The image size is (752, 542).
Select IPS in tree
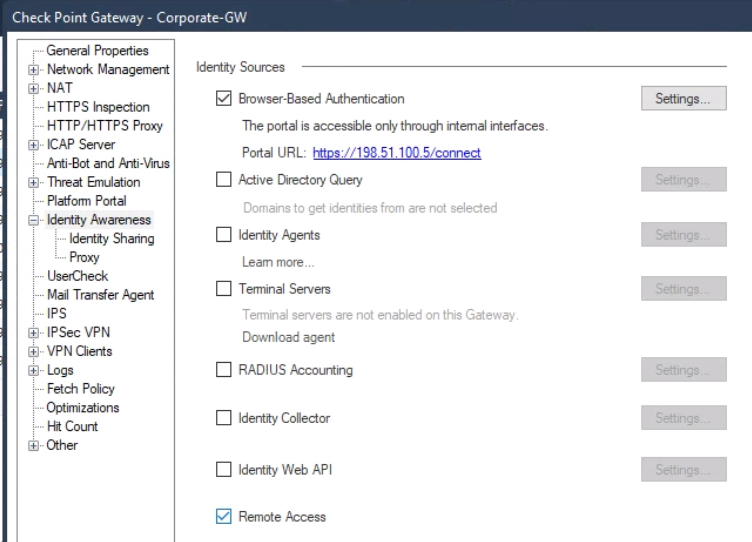pyautogui.click(x=57, y=314)
